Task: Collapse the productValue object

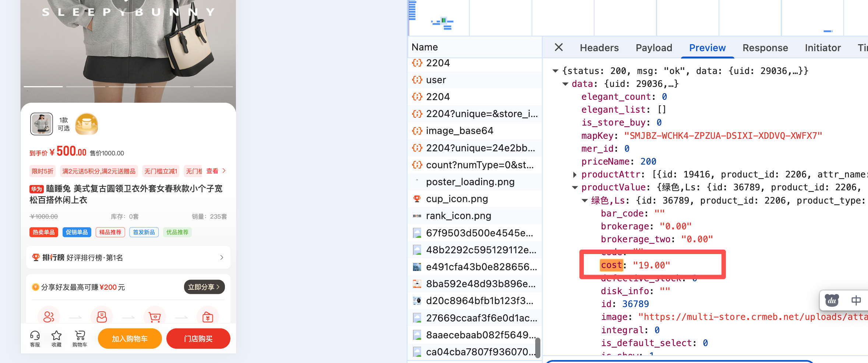Action: pos(575,187)
